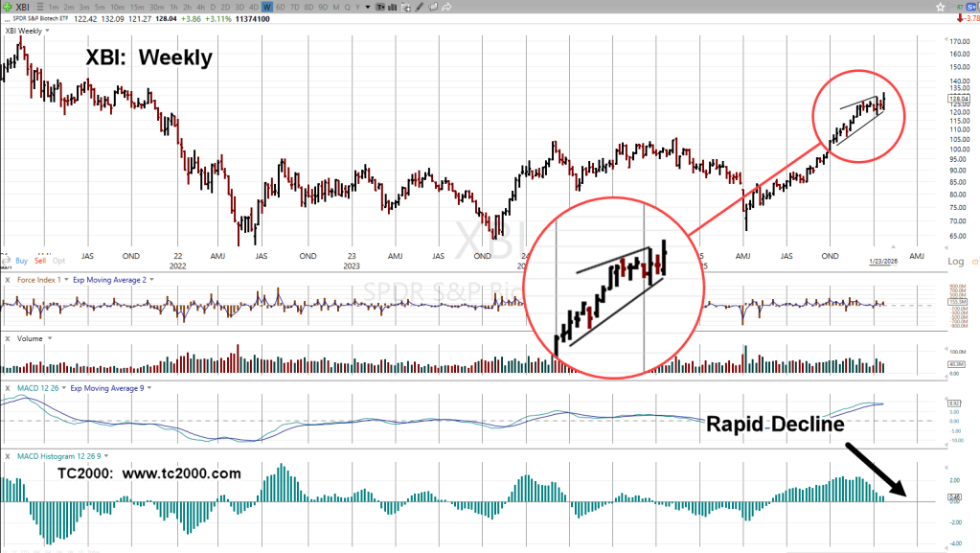
Task: Close the Force Index pane with X
Action: tap(8, 279)
